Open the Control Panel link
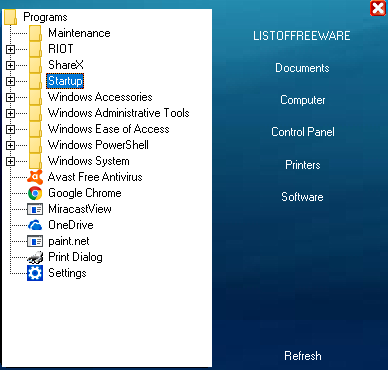The width and height of the screenshot is (388, 370). click(303, 132)
